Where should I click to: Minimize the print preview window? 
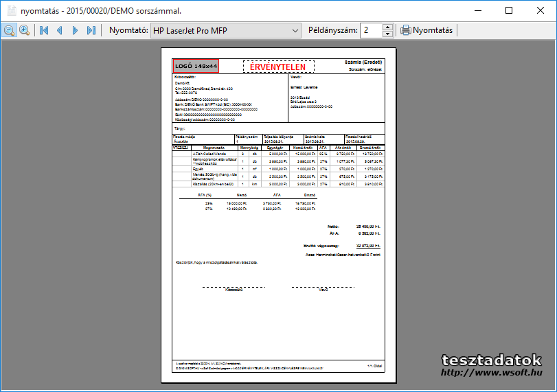click(478, 11)
